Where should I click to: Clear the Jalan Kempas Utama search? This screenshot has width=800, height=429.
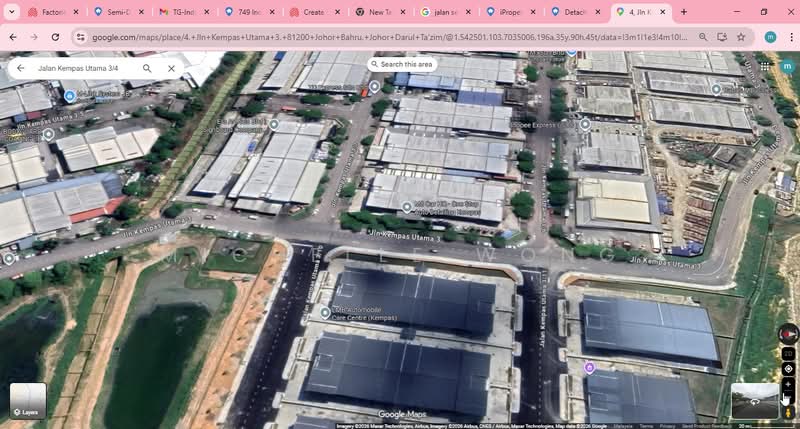171,69
